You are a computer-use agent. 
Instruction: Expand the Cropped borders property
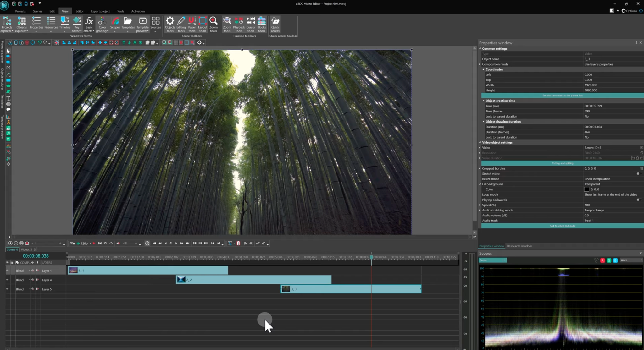click(x=480, y=168)
